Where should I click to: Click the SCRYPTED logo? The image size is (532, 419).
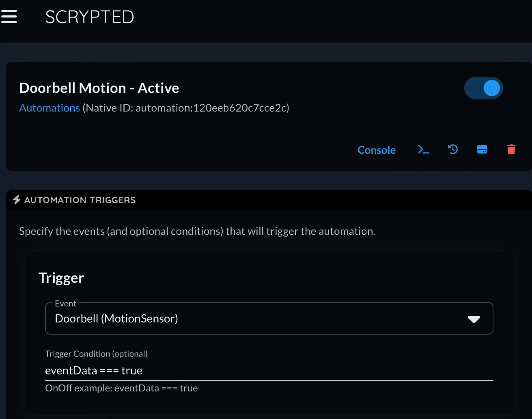(89, 17)
